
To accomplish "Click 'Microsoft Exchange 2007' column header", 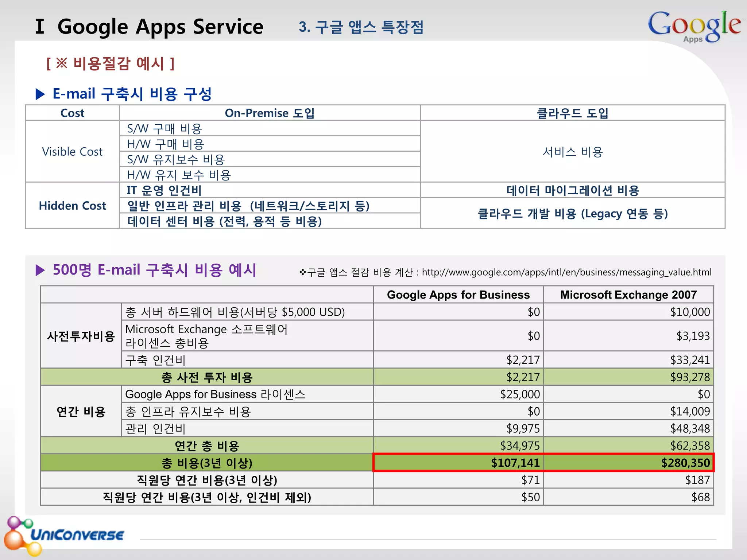I will pyautogui.click(x=628, y=295).
